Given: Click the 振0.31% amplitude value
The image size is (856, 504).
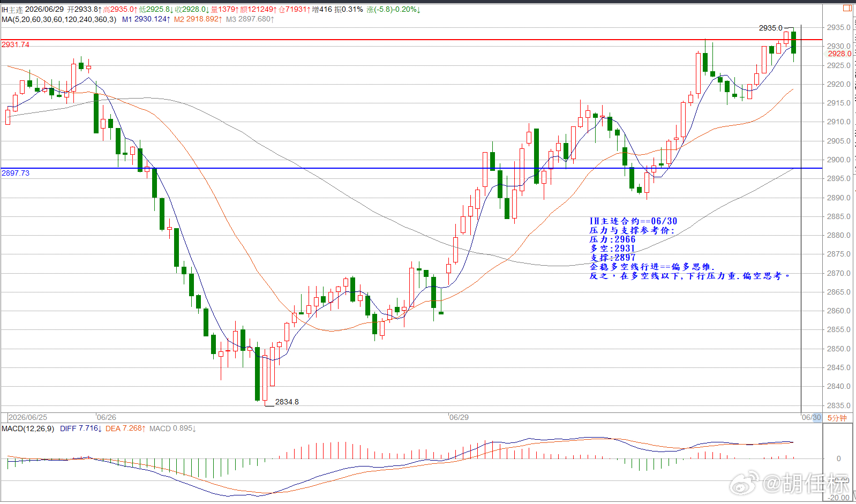Looking at the screenshot, I should pos(349,10).
